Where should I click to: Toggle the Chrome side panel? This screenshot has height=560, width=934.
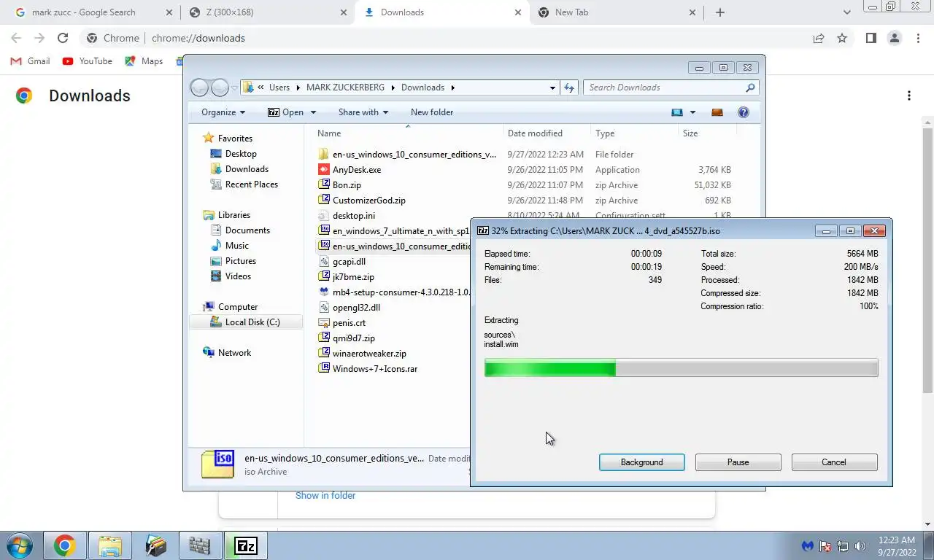tap(871, 38)
